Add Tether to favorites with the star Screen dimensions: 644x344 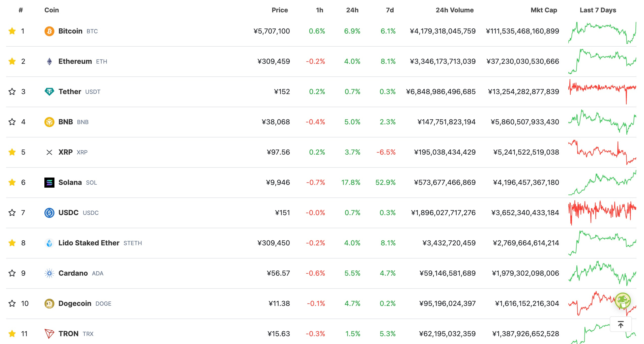point(12,92)
